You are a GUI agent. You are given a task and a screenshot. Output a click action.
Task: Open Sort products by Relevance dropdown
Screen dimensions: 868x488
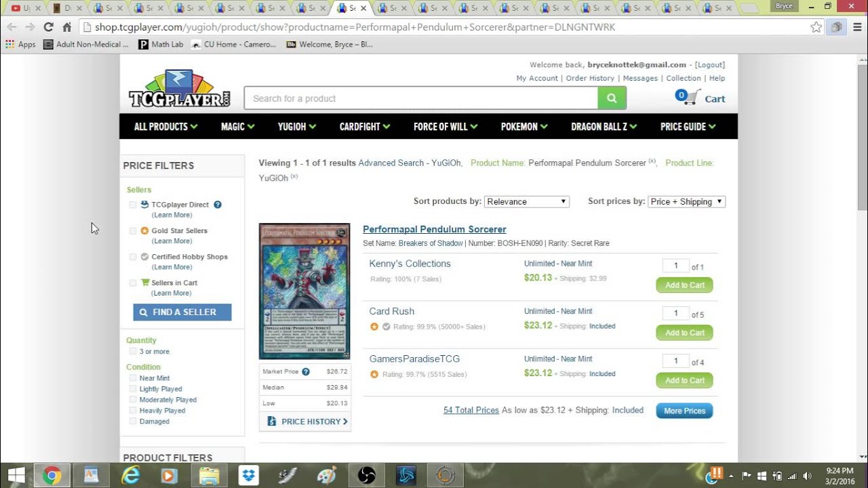click(527, 201)
